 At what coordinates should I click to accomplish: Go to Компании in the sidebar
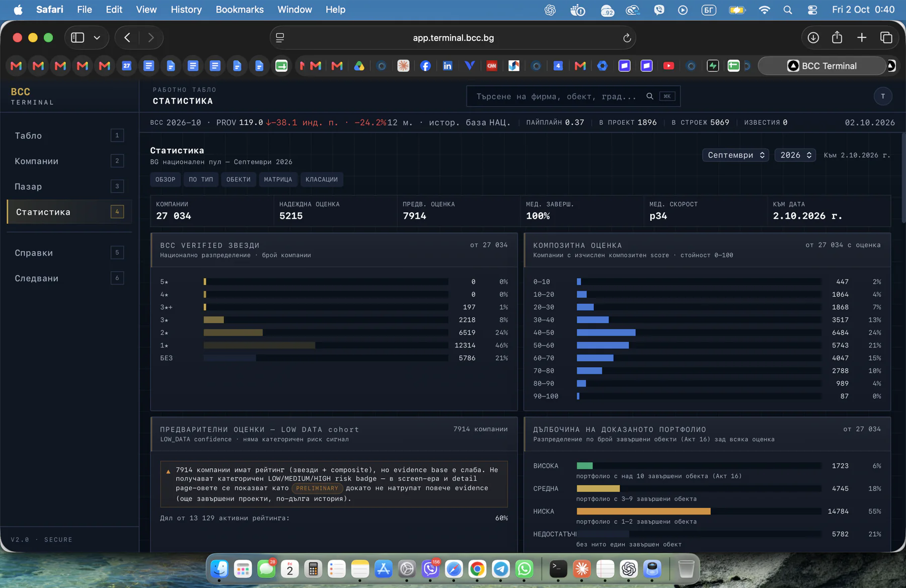click(69, 161)
